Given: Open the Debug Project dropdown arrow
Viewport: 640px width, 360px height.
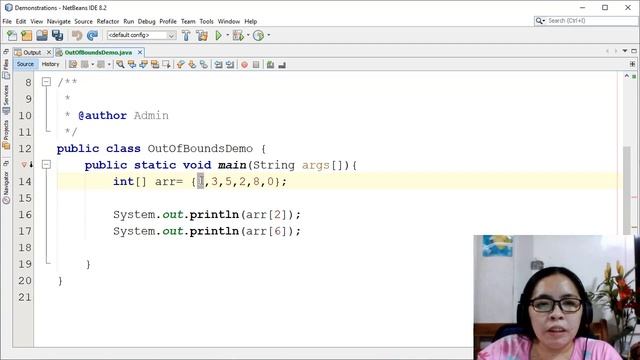Looking at the screenshot, I should coord(248,36).
